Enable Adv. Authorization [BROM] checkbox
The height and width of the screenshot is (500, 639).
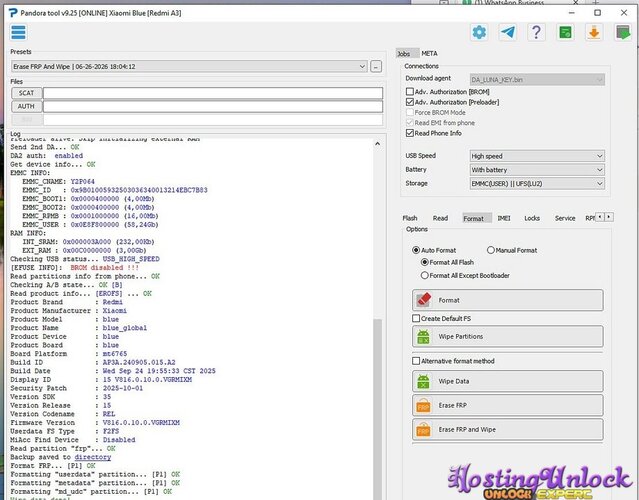coord(410,92)
